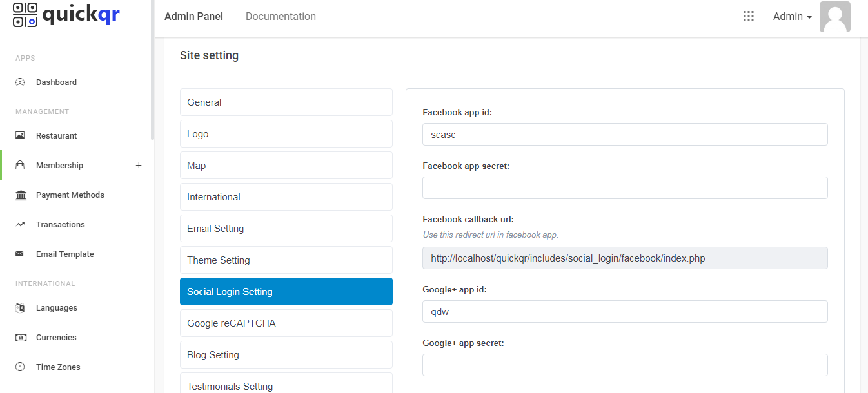Click the Currencies icon
This screenshot has width=868, height=393.
pos(20,337)
